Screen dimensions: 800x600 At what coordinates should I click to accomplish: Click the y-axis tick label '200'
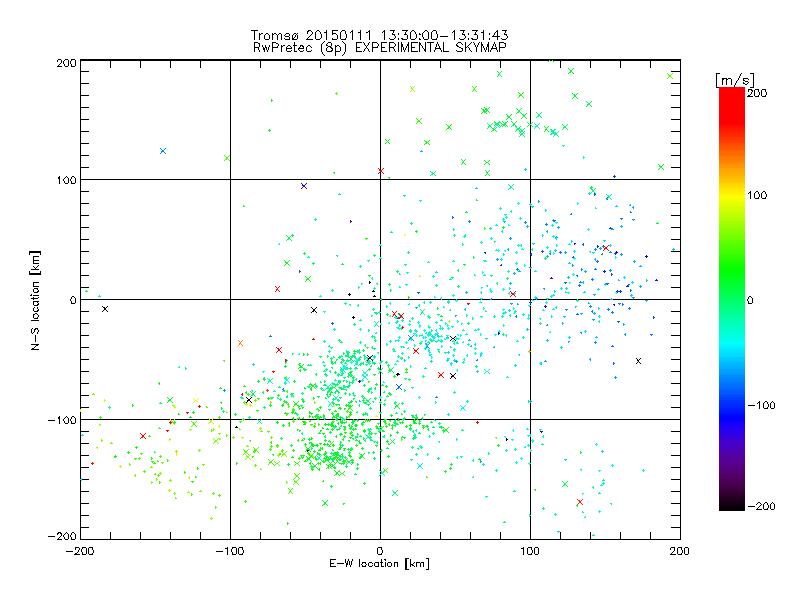click(66, 63)
